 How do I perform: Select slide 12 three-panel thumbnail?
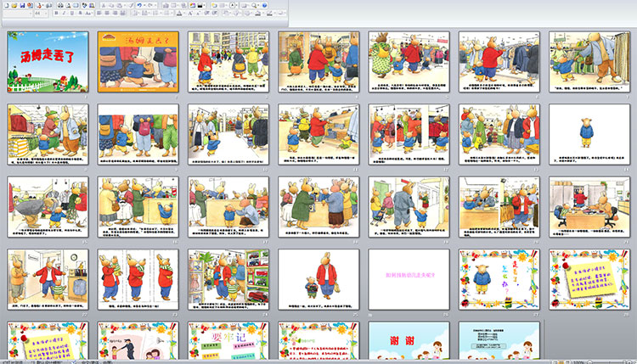(409, 134)
